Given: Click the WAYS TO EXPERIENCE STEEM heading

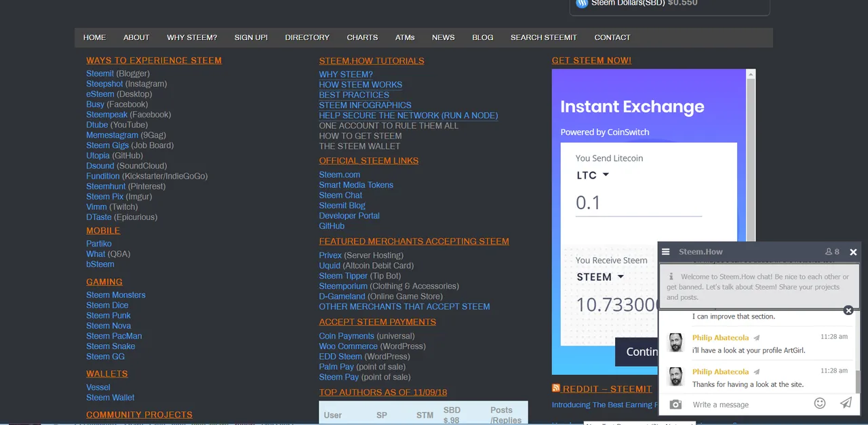Looking at the screenshot, I should pyautogui.click(x=154, y=60).
